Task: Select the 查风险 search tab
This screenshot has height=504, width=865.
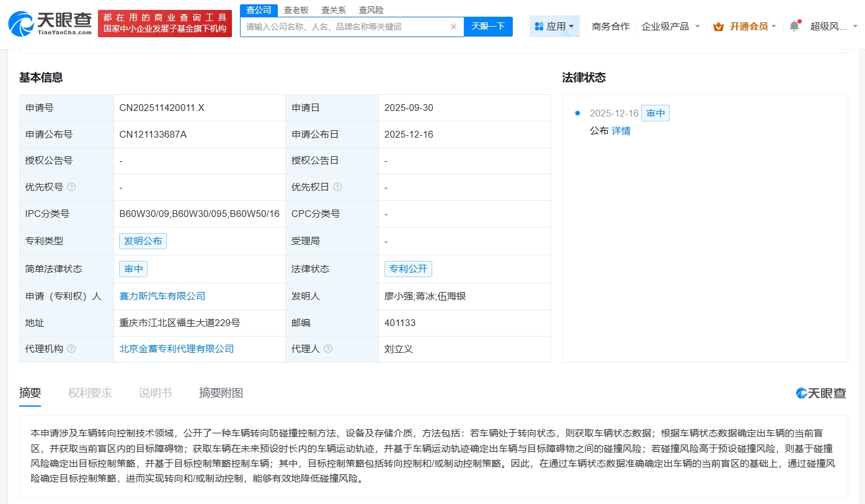Action: click(371, 10)
